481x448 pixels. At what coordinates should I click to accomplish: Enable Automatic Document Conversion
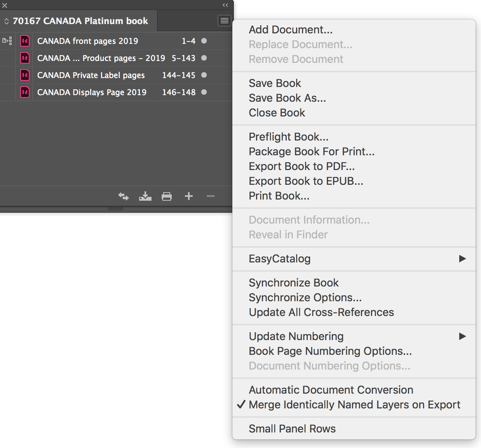tap(331, 390)
